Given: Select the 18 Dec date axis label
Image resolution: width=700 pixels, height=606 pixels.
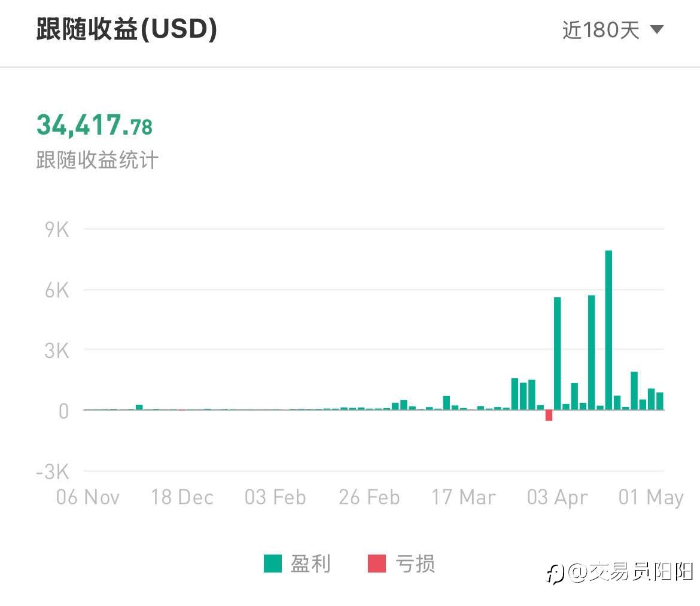Looking at the screenshot, I should 182,497.
